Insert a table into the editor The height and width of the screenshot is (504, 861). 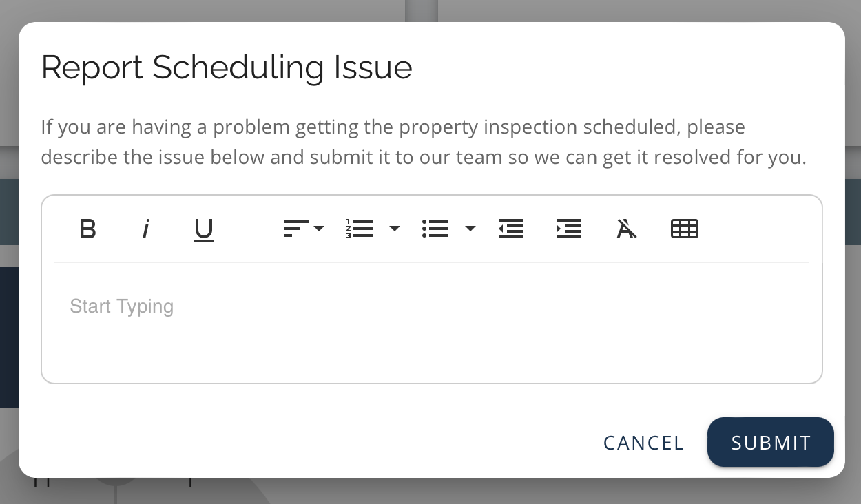click(685, 229)
